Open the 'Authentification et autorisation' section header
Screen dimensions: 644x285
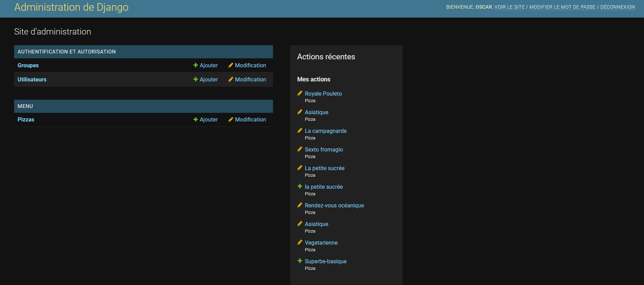(67, 52)
